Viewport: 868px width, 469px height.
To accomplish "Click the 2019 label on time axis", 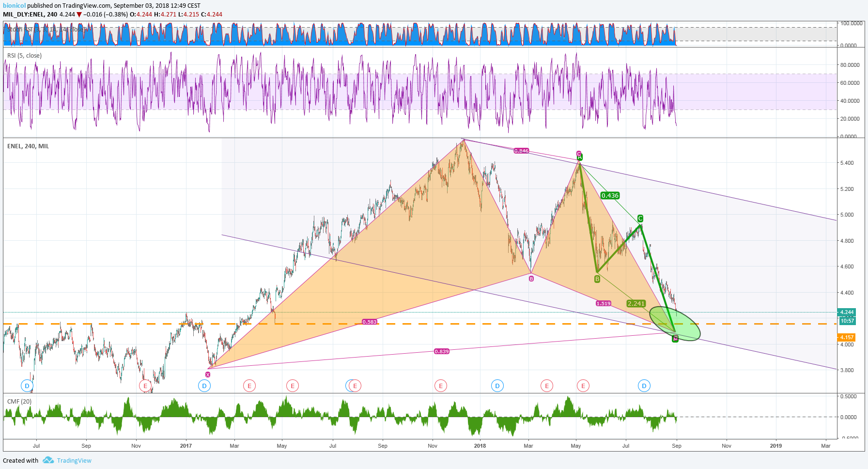I will pyautogui.click(x=776, y=446).
